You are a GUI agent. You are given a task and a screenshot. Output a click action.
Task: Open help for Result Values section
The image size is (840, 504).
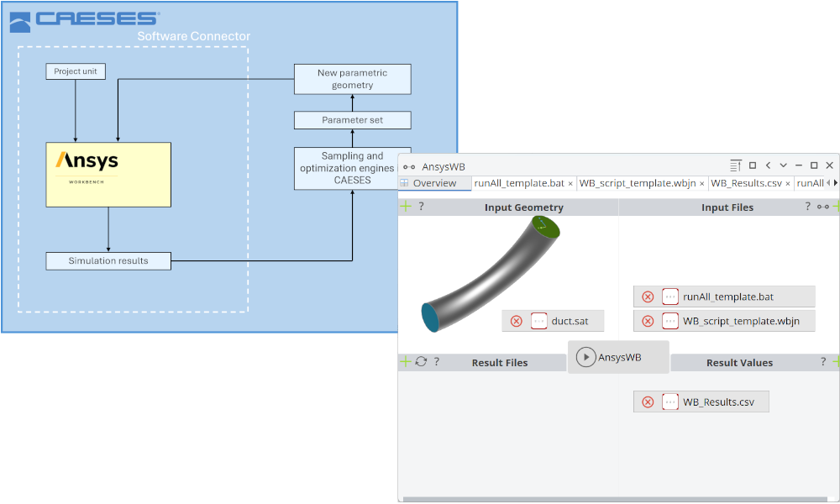[x=823, y=361]
